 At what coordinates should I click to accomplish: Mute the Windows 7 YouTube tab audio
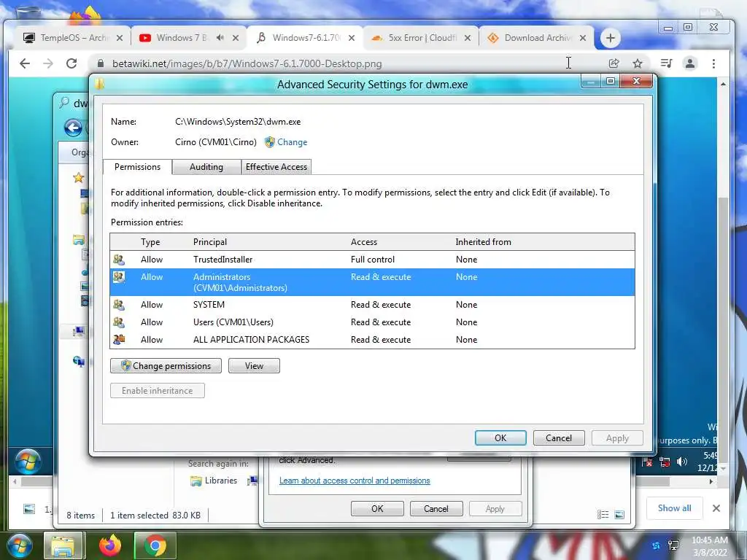pos(220,38)
